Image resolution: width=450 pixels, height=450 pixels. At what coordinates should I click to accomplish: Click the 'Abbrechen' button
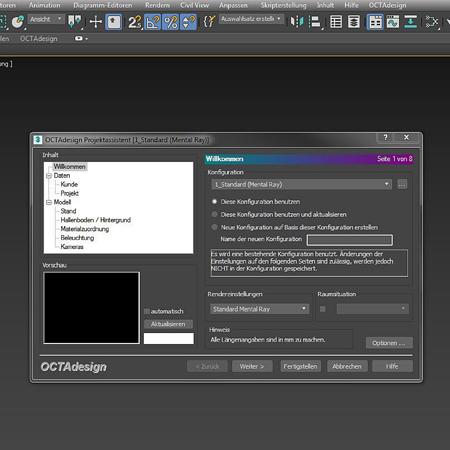(347, 366)
